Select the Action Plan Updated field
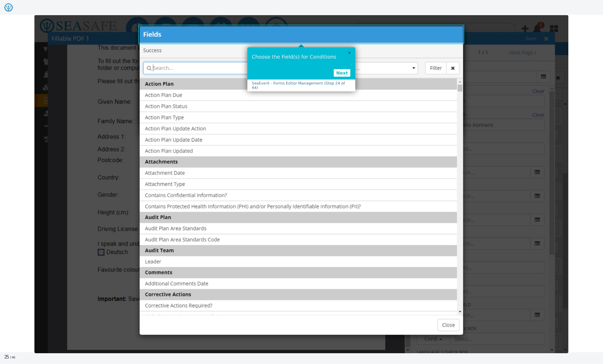 [x=298, y=151]
